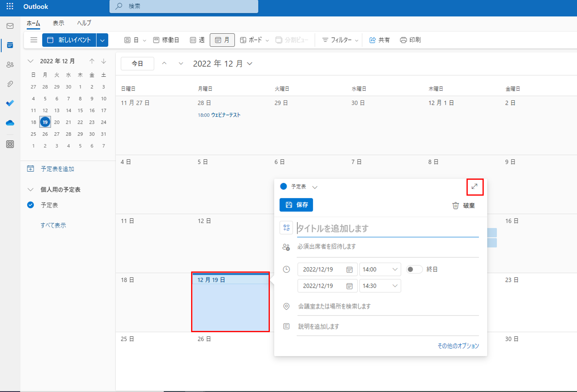Image resolution: width=577 pixels, height=392 pixels.
Task: Open calendar selector dropdown in event form
Action: coord(315,187)
